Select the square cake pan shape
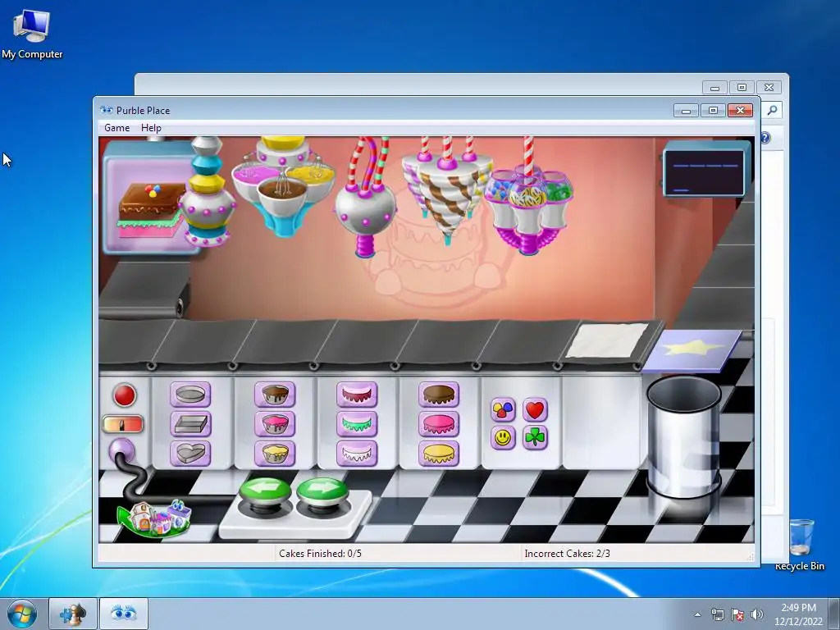This screenshot has height=630, width=840. pyautogui.click(x=190, y=424)
